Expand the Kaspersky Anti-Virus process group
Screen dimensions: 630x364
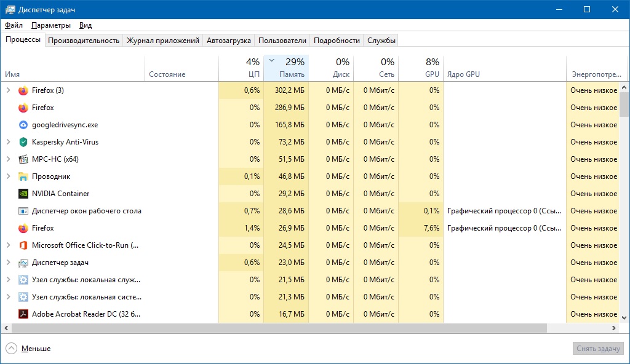[8, 142]
